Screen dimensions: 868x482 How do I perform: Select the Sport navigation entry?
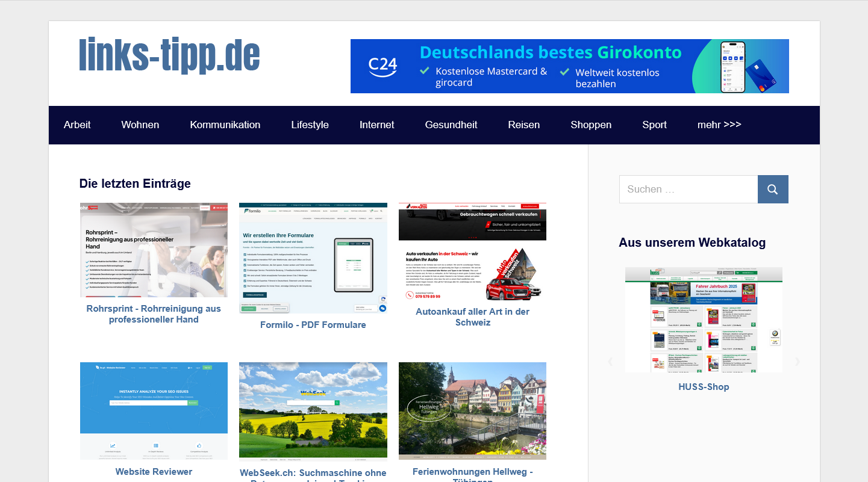click(x=654, y=125)
